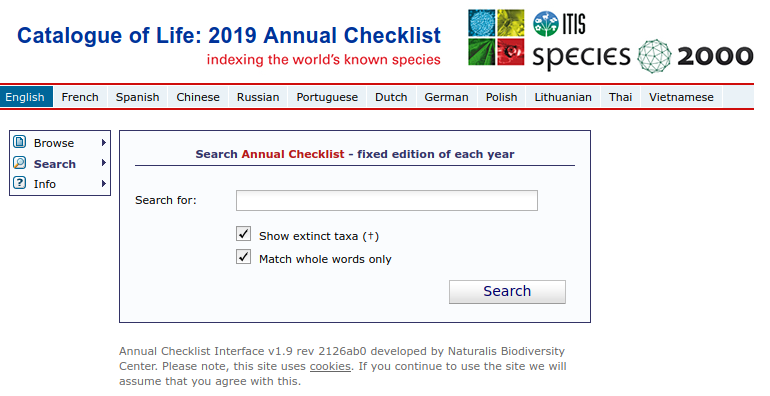The width and height of the screenshot is (770, 396).
Task: Click the Catalogue of Life title banner
Action: coord(229,36)
